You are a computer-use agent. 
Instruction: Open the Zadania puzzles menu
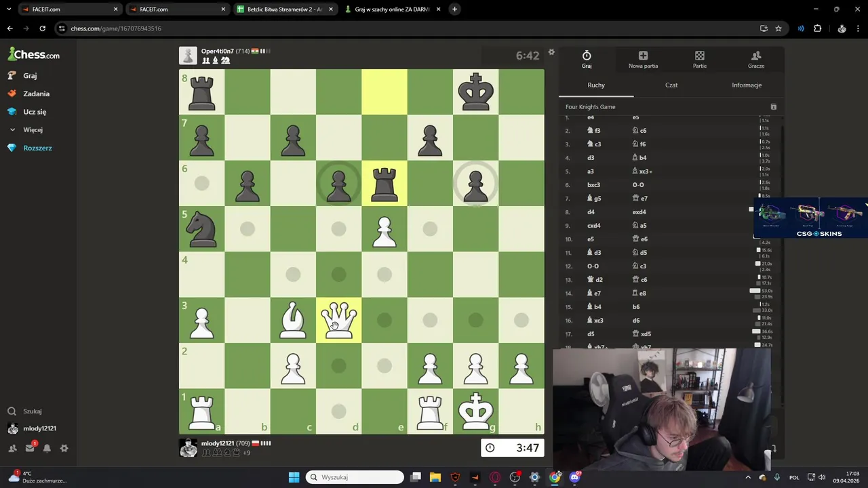point(36,94)
